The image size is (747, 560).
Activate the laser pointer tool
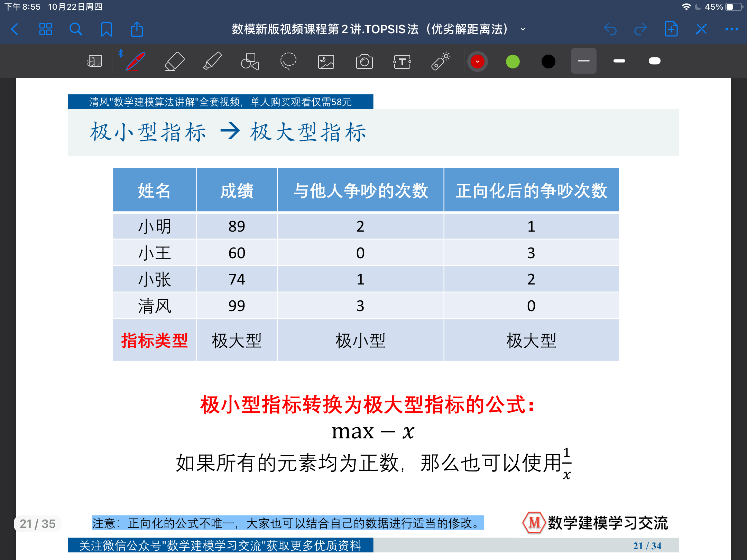tap(441, 61)
